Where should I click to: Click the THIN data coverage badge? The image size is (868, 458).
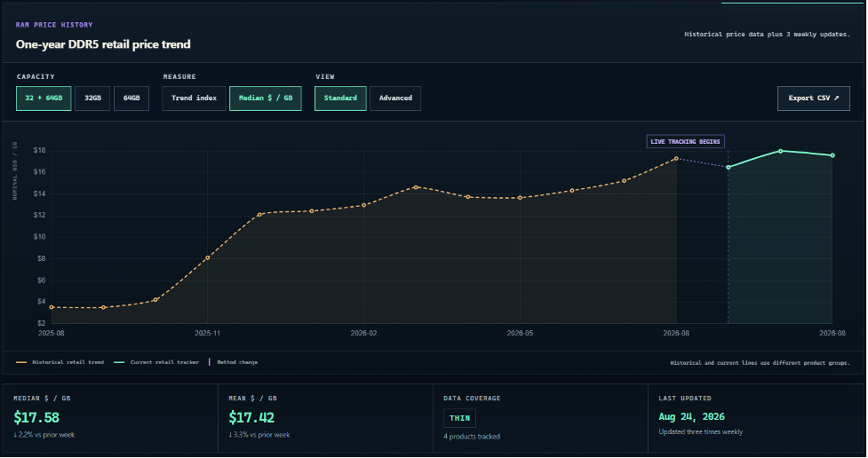pyautogui.click(x=459, y=418)
